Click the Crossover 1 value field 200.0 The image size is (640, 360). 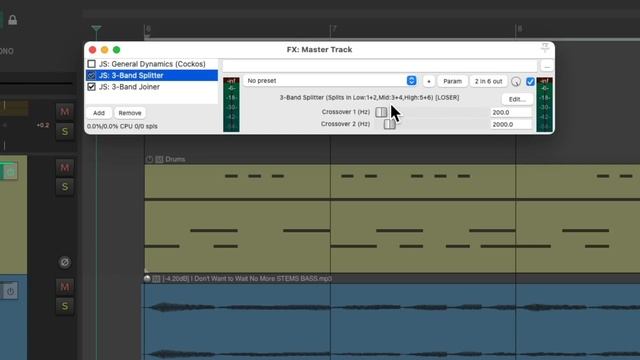pyautogui.click(x=511, y=112)
